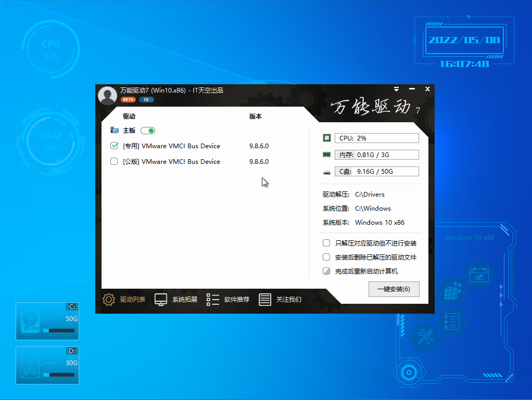
Task: Switch to the 系统拓展 tab
Action: [185, 300]
